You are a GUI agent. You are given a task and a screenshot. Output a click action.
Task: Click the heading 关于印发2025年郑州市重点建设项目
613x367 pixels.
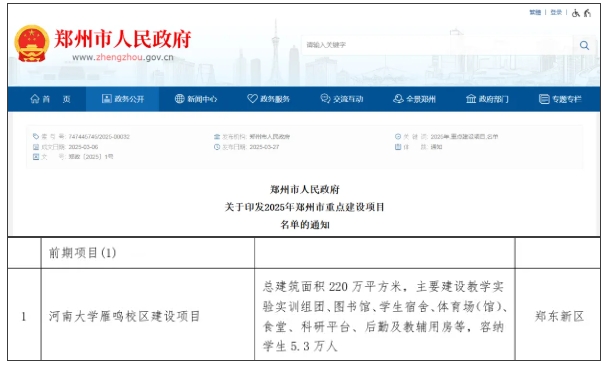coord(304,207)
